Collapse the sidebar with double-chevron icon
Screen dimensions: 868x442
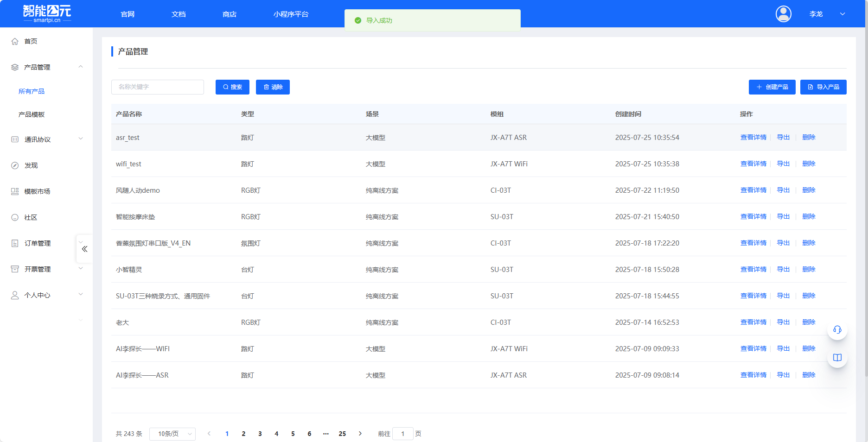click(x=84, y=249)
